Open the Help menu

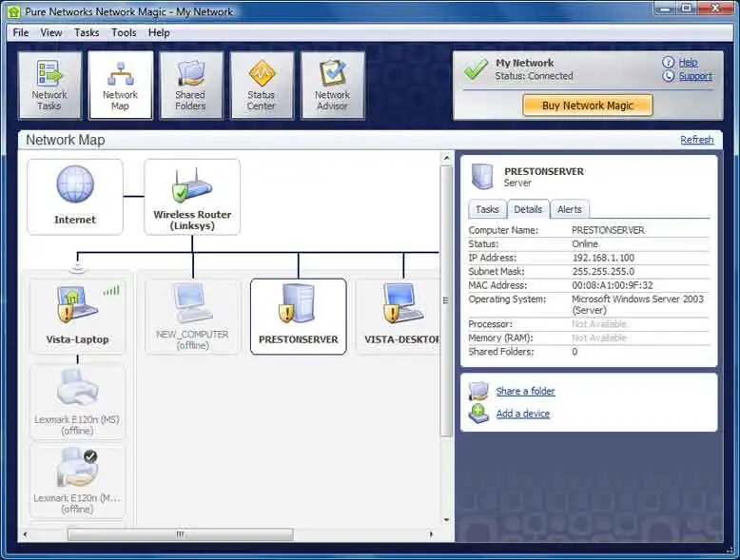click(159, 32)
